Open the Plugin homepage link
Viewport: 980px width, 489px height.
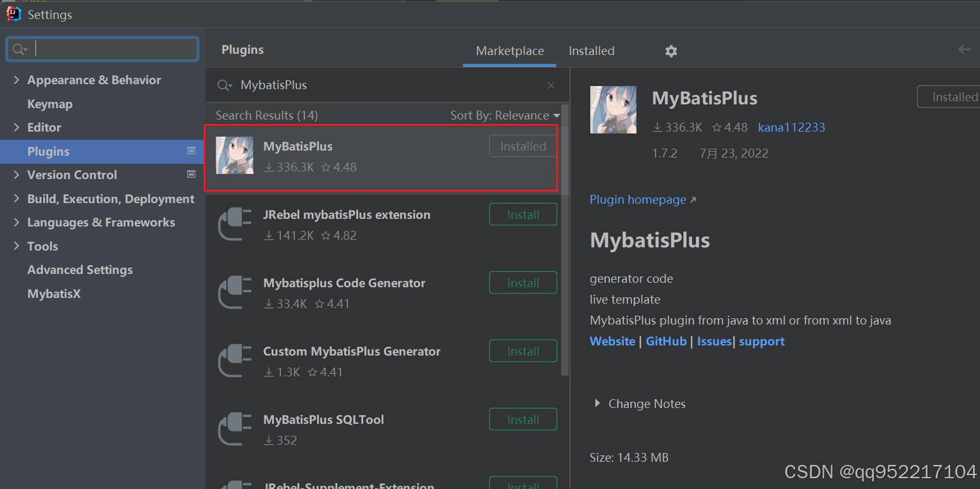pyautogui.click(x=638, y=199)
